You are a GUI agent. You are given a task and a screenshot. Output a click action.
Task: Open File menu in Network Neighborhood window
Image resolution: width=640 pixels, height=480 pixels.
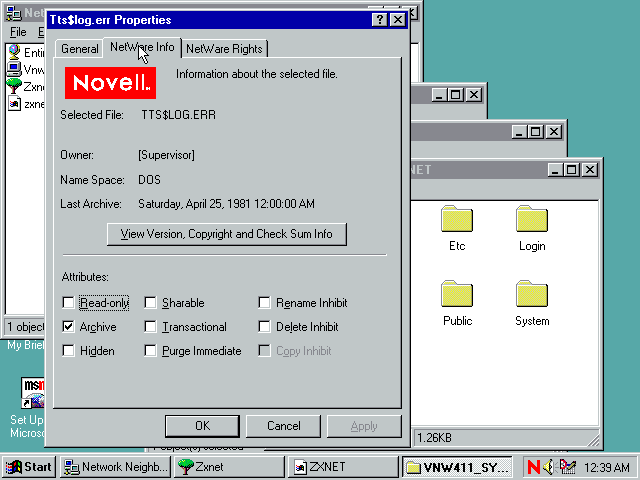(x=18, y=32)
